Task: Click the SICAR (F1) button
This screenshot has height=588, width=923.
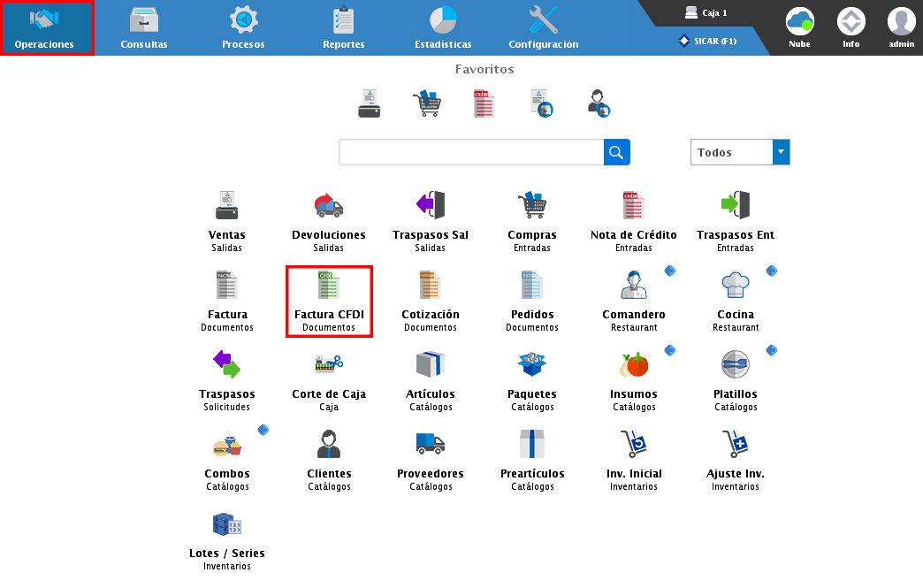Action: 707,41
